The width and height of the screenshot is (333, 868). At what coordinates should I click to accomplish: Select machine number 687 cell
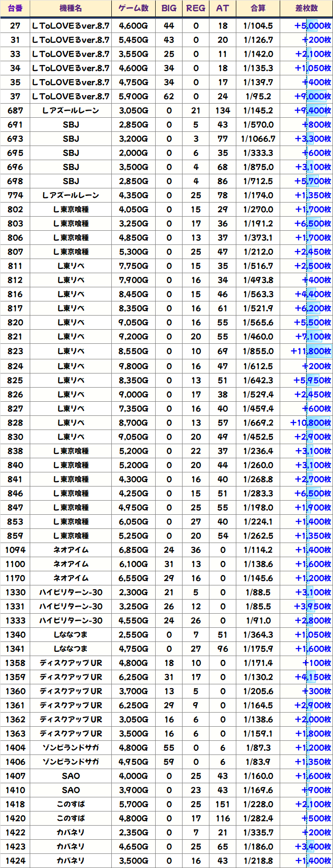[15, 111]
